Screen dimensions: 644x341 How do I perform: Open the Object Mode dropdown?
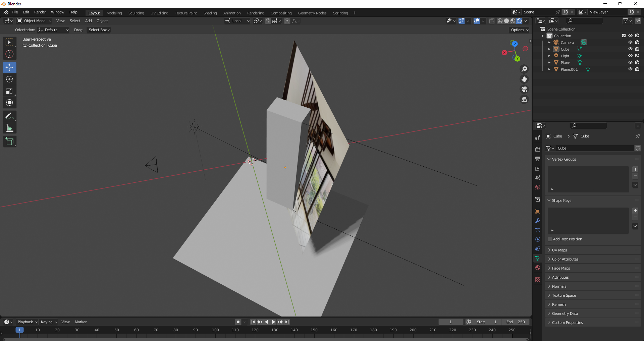(34, 21)
